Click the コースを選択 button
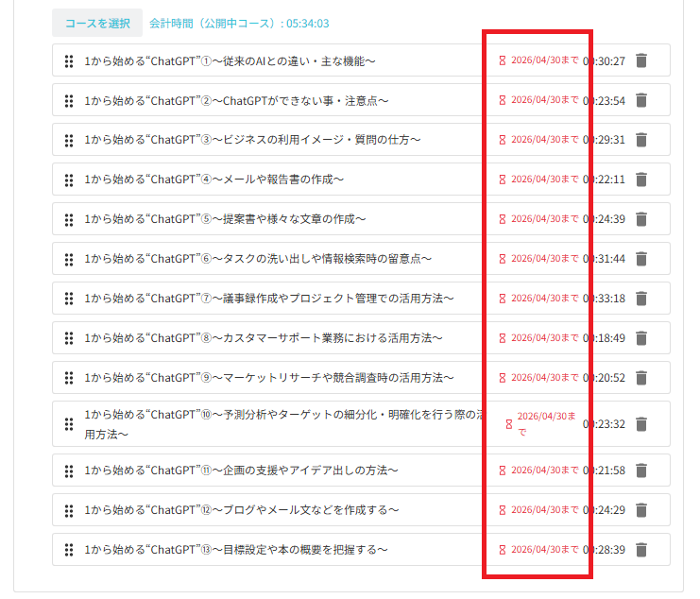Screen dimensions: 700x599 (97, 23)
